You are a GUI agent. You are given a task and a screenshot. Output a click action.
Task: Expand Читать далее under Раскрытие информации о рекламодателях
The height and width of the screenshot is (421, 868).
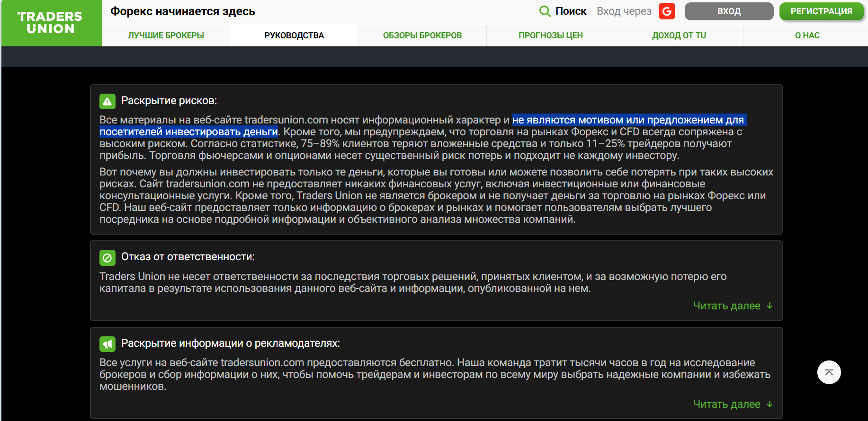pos(733,404)
